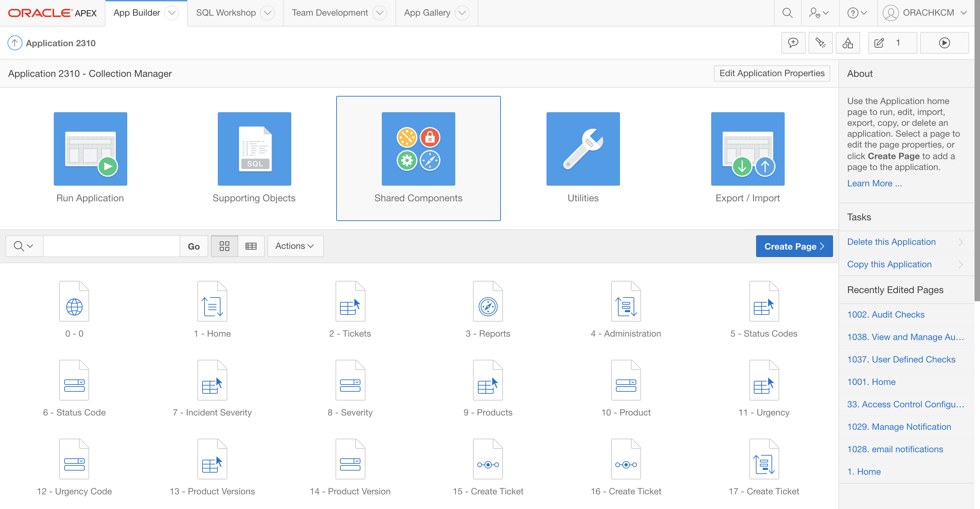Switch to report table view
Viewport: 980px width, 509px height.
pos(251,246)
